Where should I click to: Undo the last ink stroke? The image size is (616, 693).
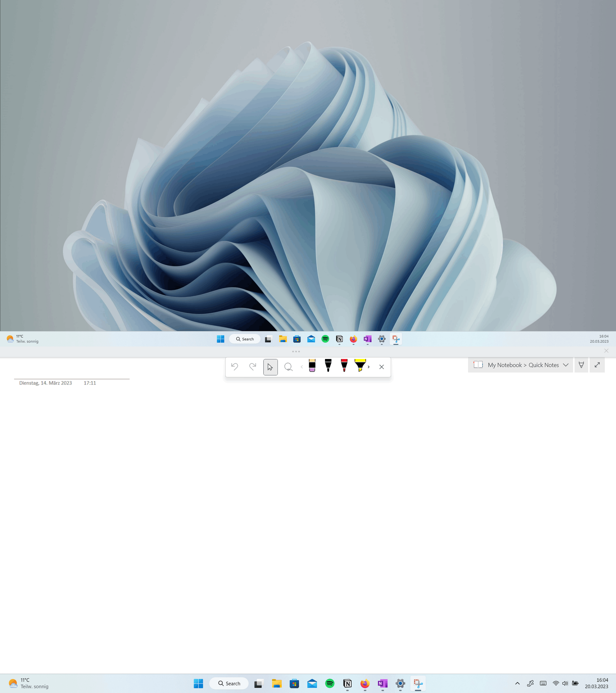pos(235,367)
